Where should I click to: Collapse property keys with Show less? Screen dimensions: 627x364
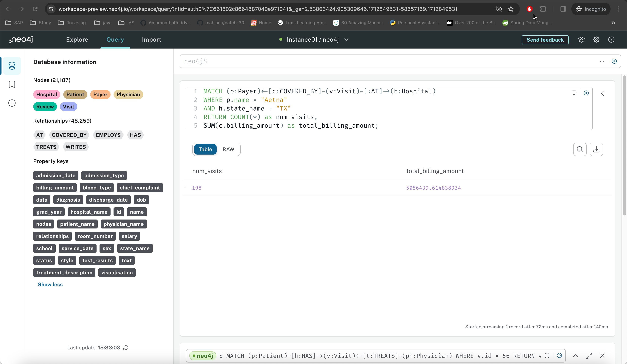tap(50, 284)
